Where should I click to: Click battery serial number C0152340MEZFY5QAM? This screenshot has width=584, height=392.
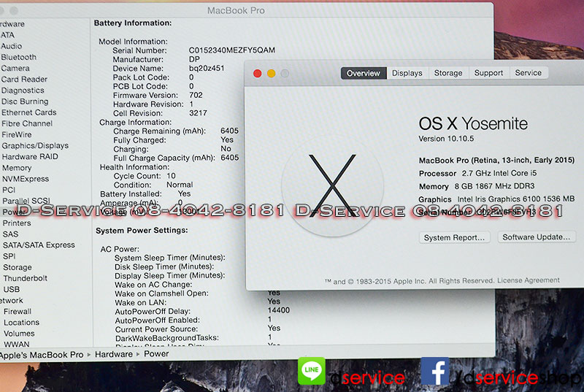231,50
